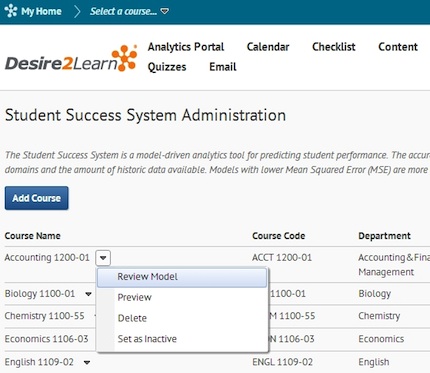
Task: Click the Add Course button
Action: point(36,198)
